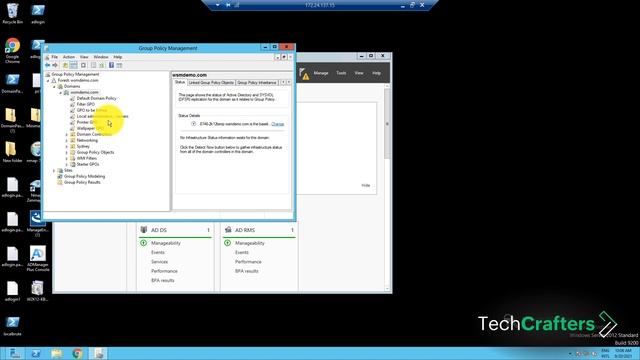The image size is (640, 360).
Task: Click the AD RMS role icon
Action: click(x=228, y=230)
